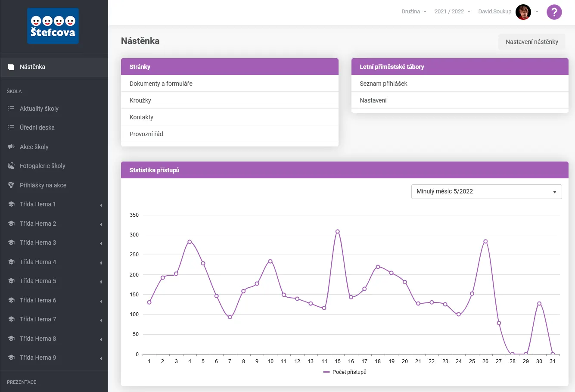Click the chart data point for day 26

485,242
